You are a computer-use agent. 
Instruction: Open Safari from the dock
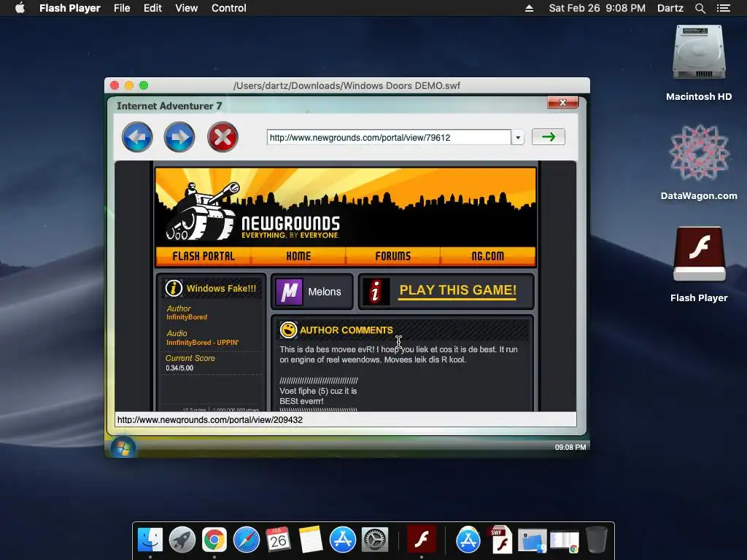click(247, 540)
